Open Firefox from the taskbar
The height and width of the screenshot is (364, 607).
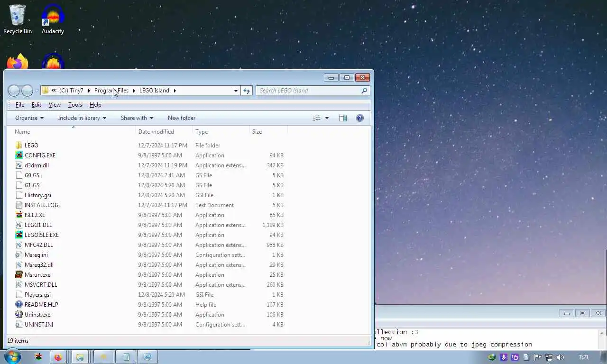[x=58, y=357]
